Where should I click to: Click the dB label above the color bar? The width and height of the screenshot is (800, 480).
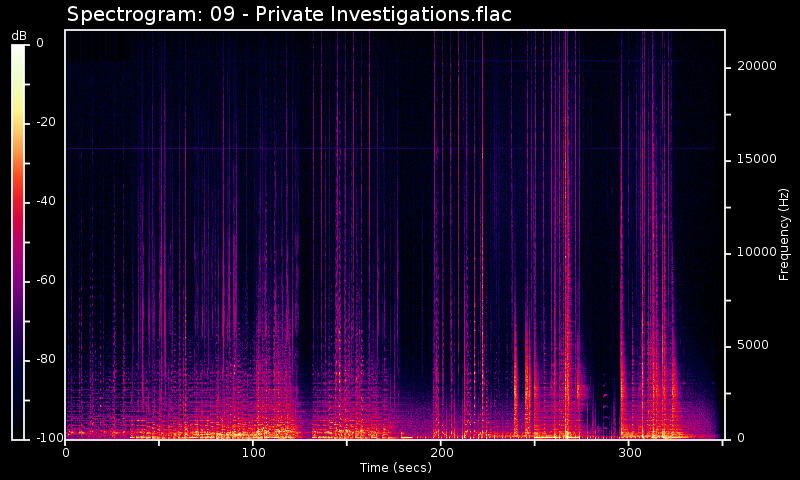point(19,36)
